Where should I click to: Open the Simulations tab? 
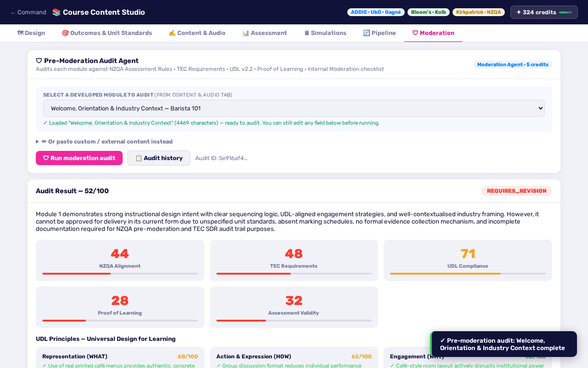pos(325,33)
